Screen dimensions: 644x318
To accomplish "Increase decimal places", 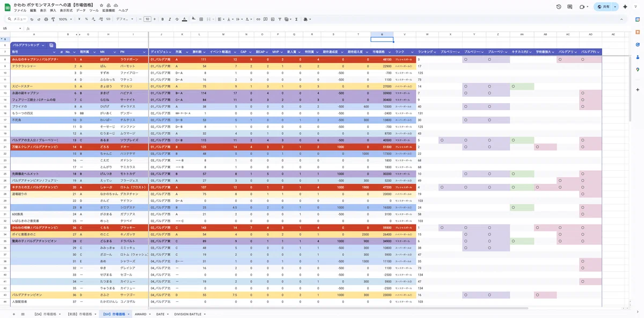I will click(101, 19).
